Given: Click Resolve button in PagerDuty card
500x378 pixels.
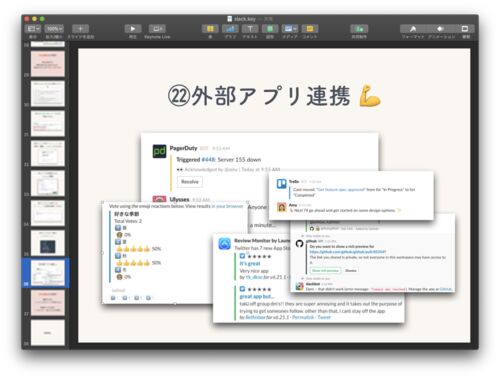Looking at the screenshot, I should (190, 182).
